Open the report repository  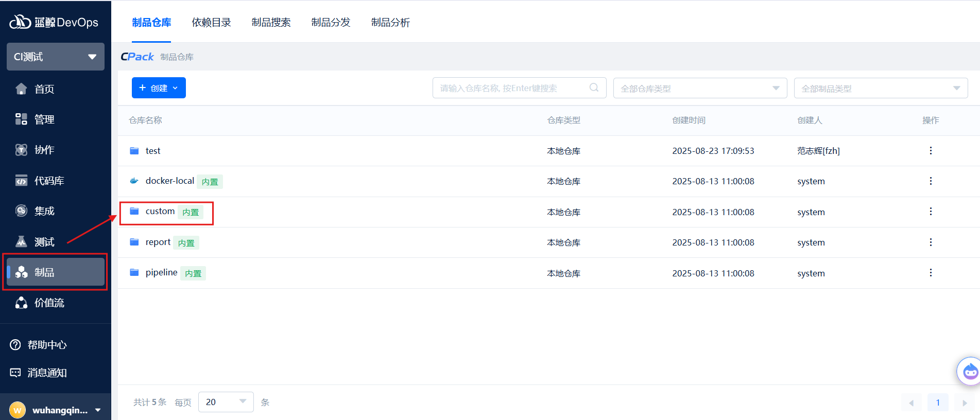click(x=158, y=242)
